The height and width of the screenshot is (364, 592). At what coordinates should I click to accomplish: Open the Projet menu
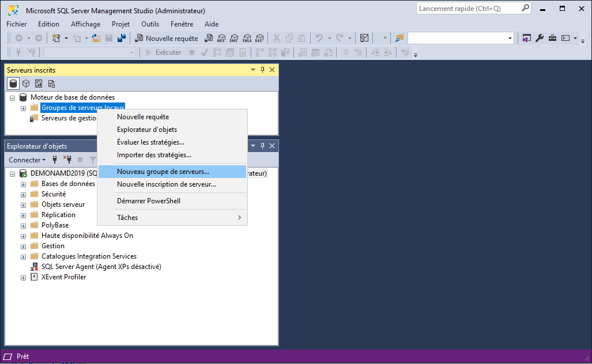pyautogui.click(x=121, y=24)
